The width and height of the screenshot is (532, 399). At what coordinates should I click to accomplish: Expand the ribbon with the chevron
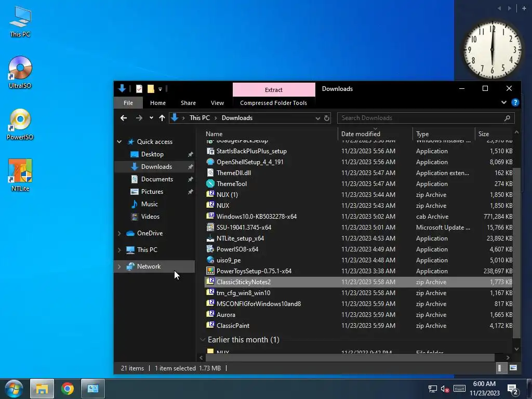pyautogui.click(x=503, y=102)
